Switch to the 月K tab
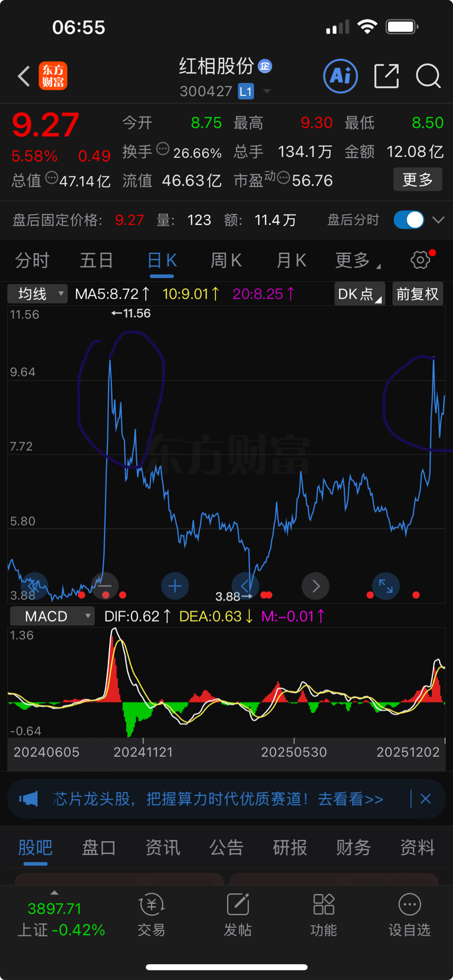The width and height of the screenshot is (453, 980). click(x=291, y=260)
